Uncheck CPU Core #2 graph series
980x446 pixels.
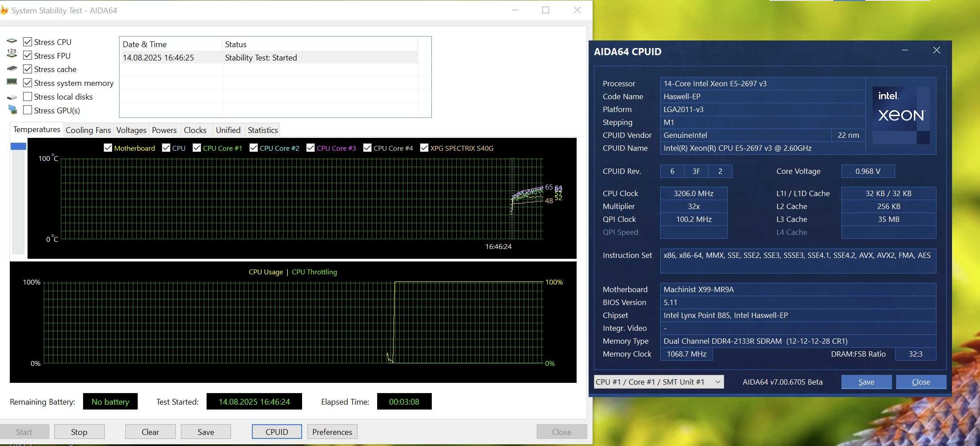pyautogui.click(x=254, y=148)
